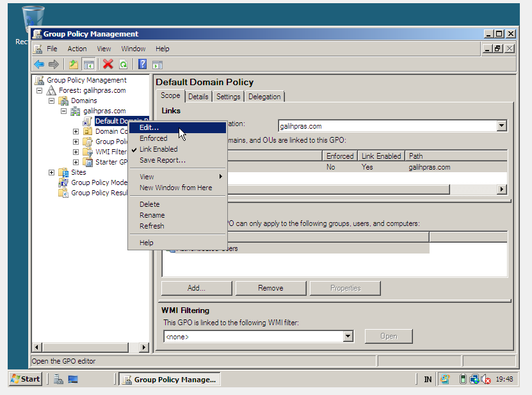Click the Starter GPOs folder icon

pos(88,162)
